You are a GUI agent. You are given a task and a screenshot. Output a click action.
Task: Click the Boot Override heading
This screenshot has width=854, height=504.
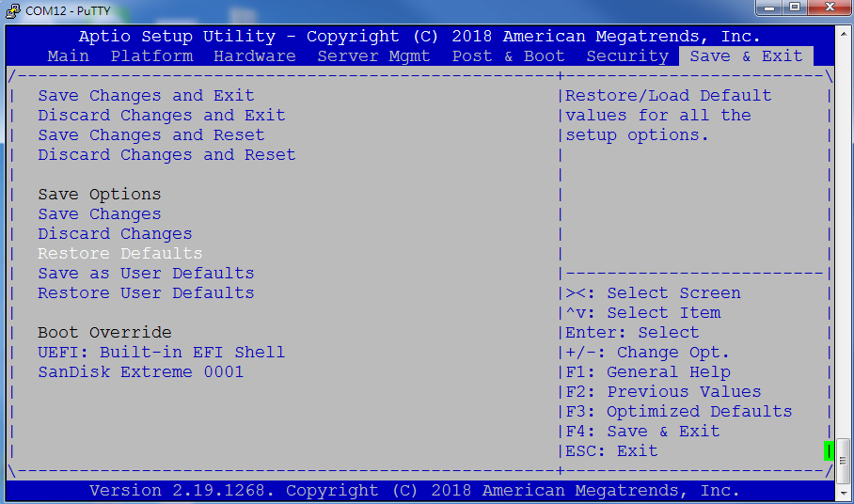104,333
